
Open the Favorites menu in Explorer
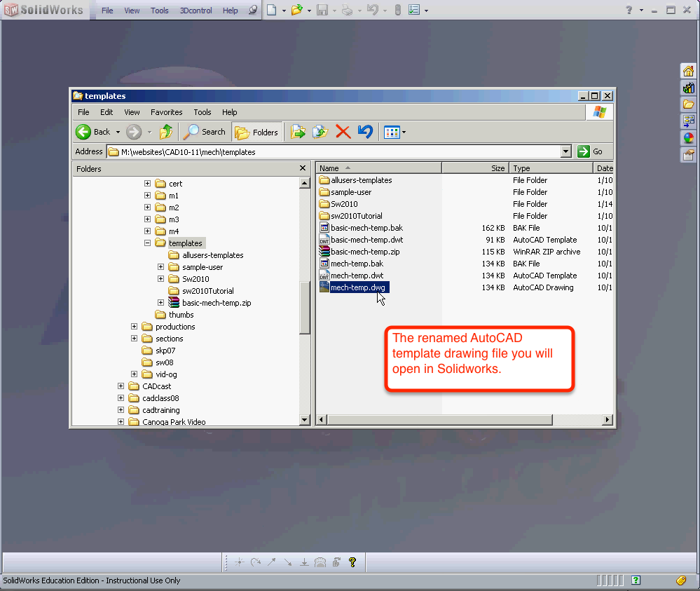coord(166,112)
